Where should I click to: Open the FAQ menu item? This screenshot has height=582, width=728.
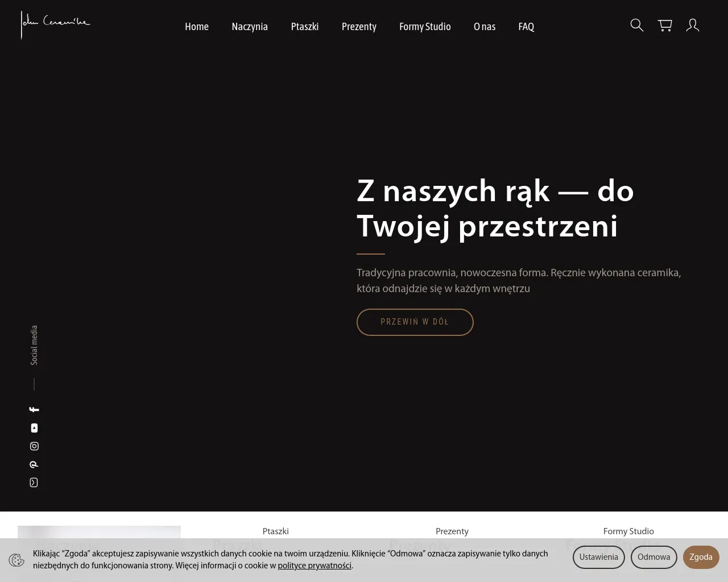526,27
